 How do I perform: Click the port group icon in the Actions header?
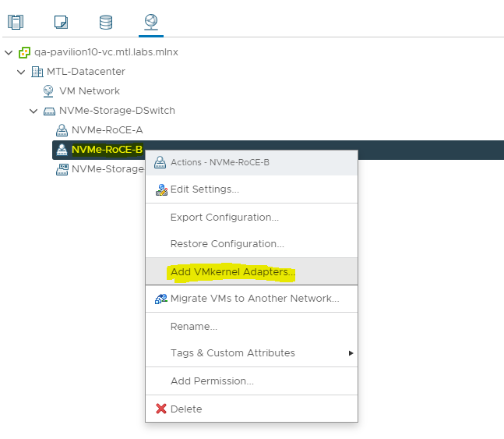(160, 162)
